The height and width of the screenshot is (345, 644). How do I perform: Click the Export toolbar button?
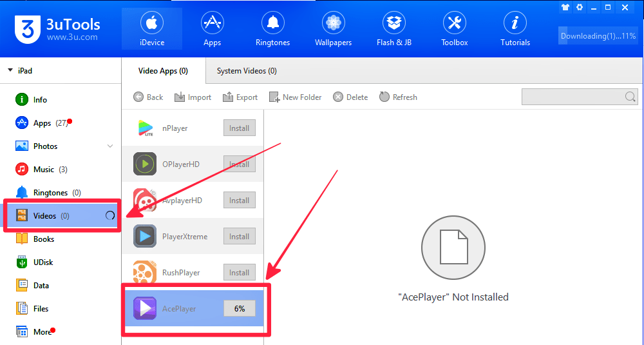click(240, 97)
